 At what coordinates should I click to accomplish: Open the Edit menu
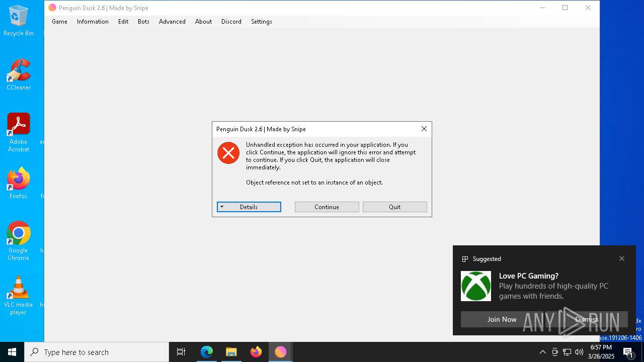click(x=123, y=22)
